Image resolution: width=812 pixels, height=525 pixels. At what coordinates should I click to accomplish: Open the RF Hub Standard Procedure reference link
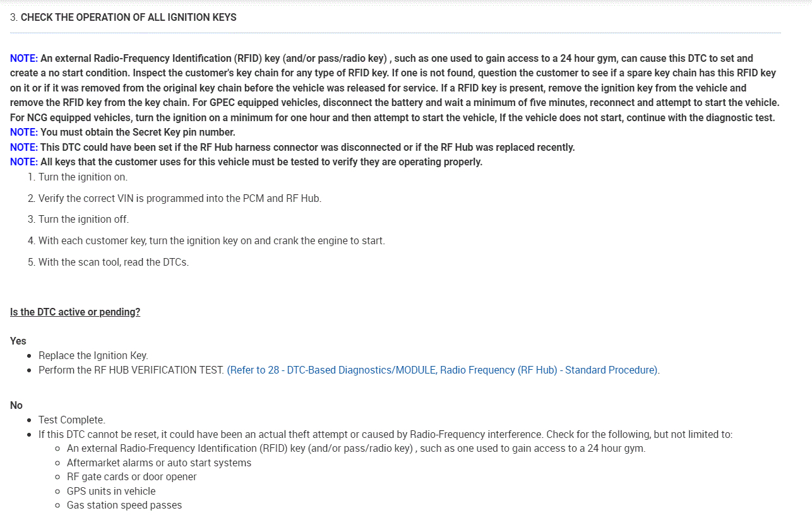coord(442,370)
